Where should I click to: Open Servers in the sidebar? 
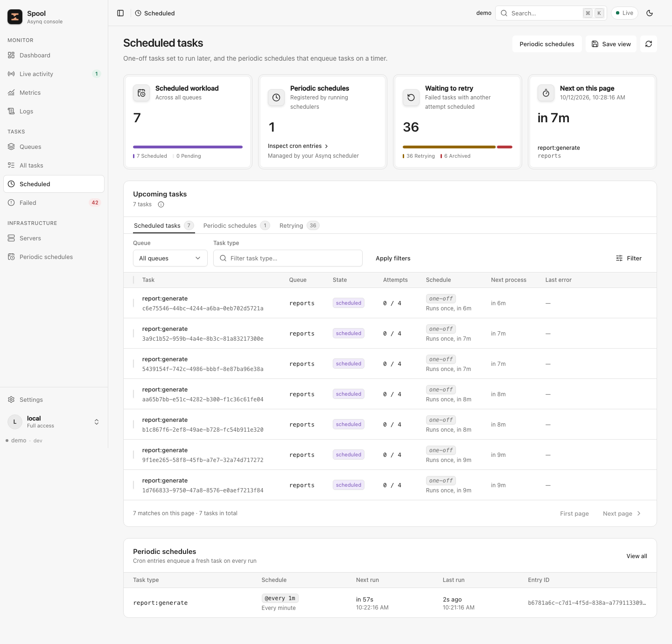pyautogui.click(x=54, y=238)
